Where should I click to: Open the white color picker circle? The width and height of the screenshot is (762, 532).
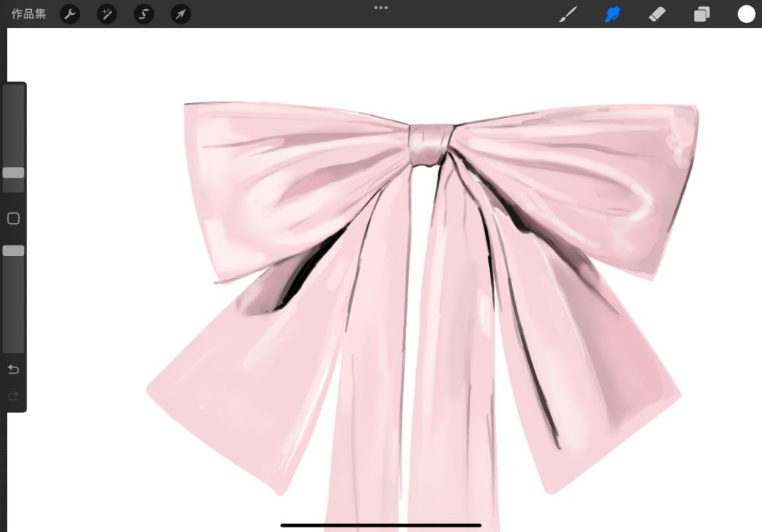(x=747, y=14)
